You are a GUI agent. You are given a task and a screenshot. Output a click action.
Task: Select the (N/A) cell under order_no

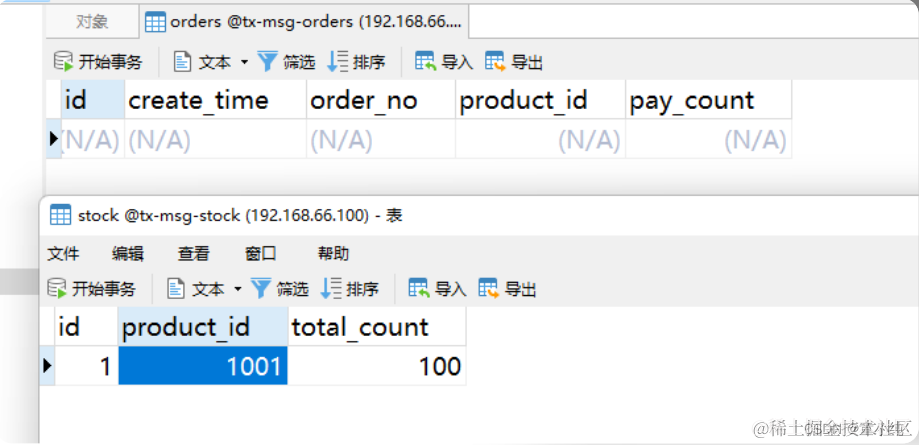[x=381, y=140]
